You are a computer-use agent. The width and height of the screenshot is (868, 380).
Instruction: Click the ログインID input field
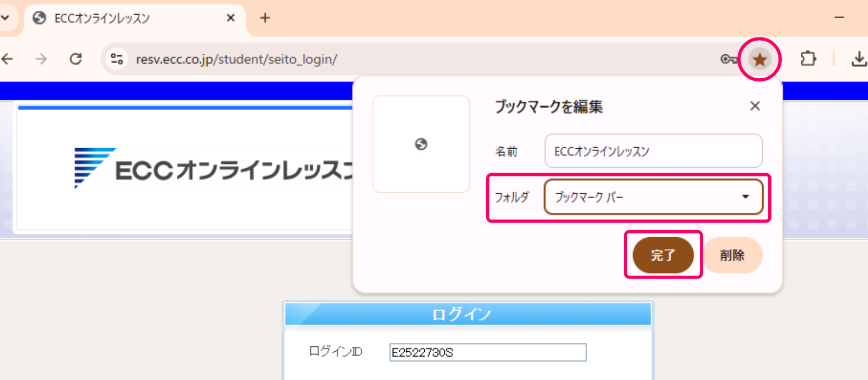pos(488,352)
